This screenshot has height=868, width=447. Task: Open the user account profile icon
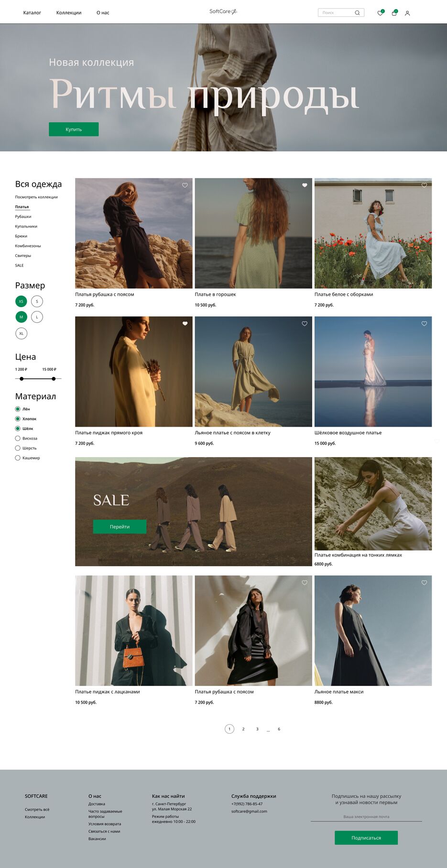pyautogui.click(x=407, y=13)
